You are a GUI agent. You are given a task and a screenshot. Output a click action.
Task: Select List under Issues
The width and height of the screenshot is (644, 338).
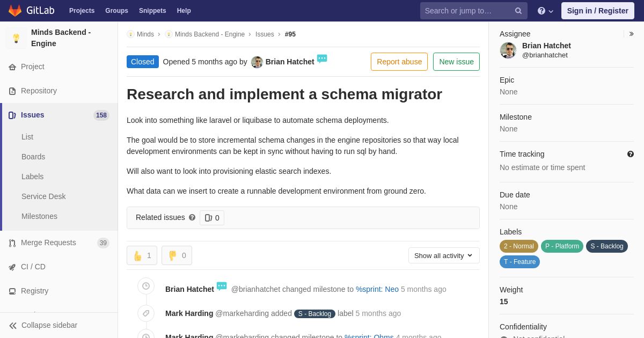(27, 137)
